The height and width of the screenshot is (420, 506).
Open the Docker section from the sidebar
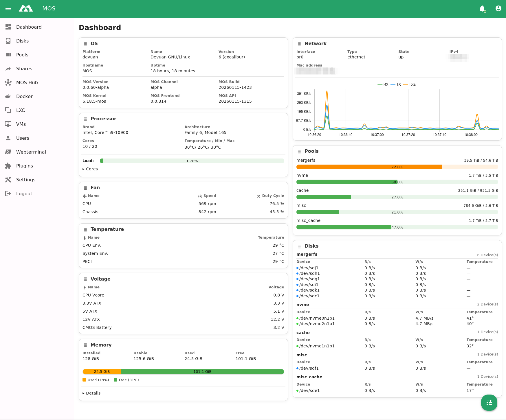point(24,96)
